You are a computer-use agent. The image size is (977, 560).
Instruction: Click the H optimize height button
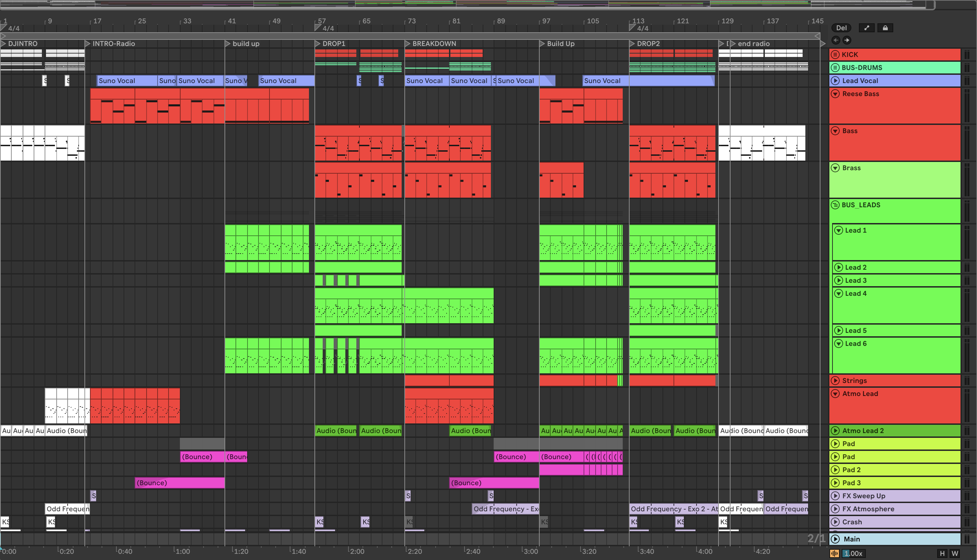[x=942, y=553]
